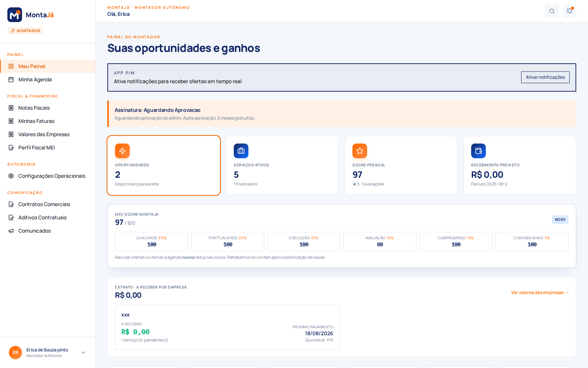Click the Minhas Faturas icon
The height and width of the screenshot is (368, 588).
coord(11,121)
